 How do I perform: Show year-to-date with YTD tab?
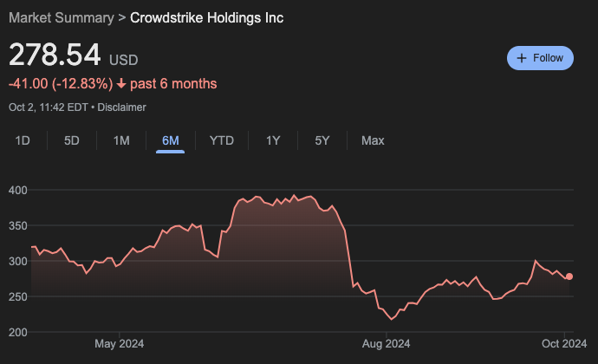pyautogui.click(x=222, y=140)
